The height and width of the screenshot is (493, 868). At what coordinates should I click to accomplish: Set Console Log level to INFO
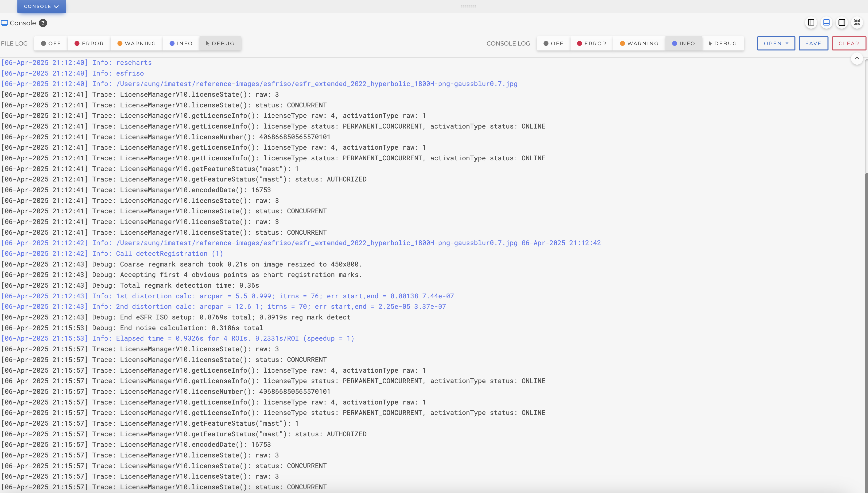684,43
